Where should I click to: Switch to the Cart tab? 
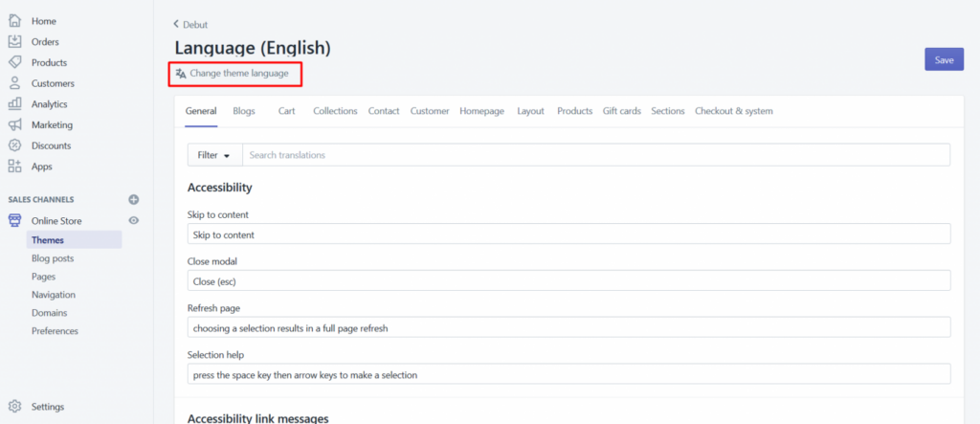[286, 111]
